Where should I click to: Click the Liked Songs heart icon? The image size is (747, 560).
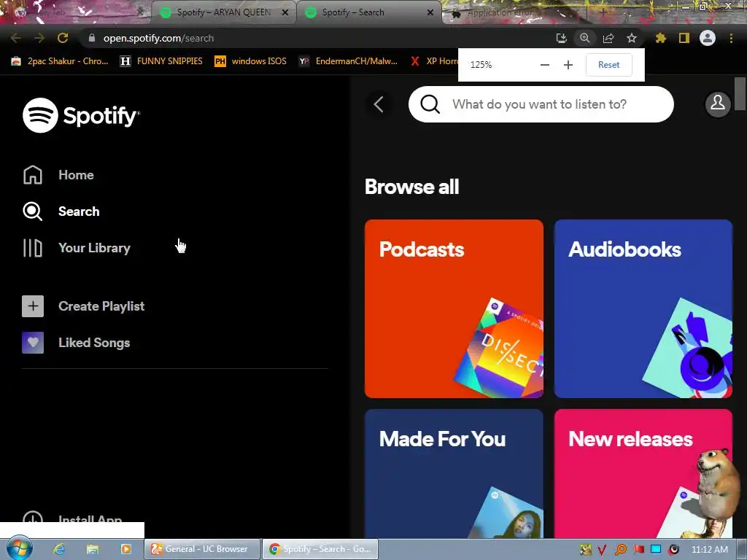pos(32,343)
